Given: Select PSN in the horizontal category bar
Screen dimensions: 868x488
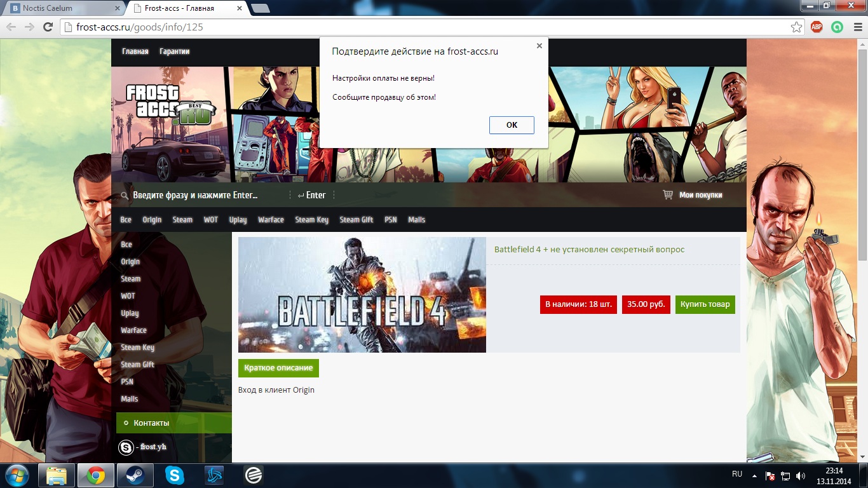Looking at the screenshot, I should 391,220.
